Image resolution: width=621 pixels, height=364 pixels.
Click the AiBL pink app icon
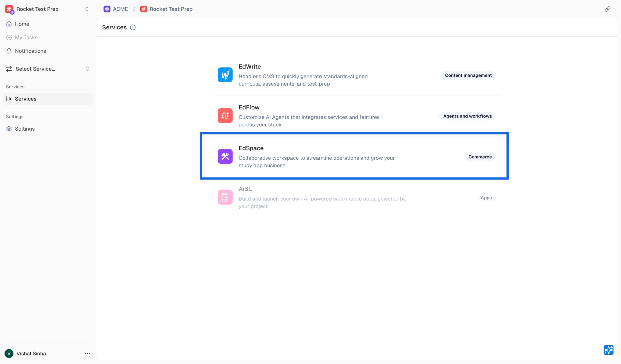pos(225,197)
